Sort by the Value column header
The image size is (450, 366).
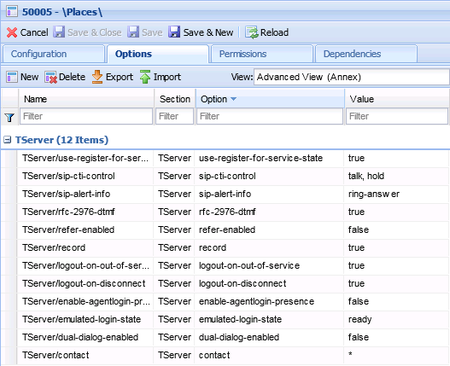[x=397, y=99]
